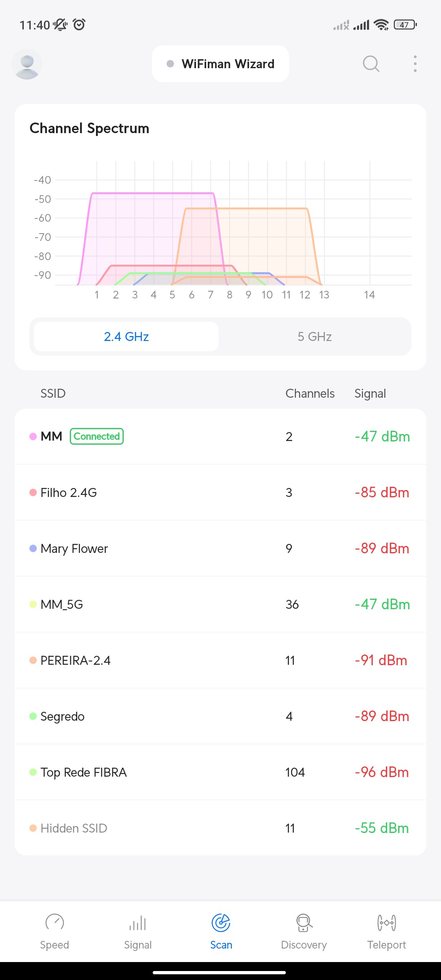The image size is (441, 980).
Task: Tap the search magnifier icon
Action: coord(371,64)
